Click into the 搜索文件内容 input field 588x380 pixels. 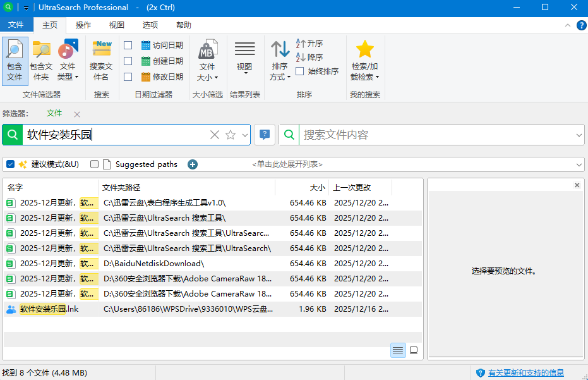click(436, 135)
